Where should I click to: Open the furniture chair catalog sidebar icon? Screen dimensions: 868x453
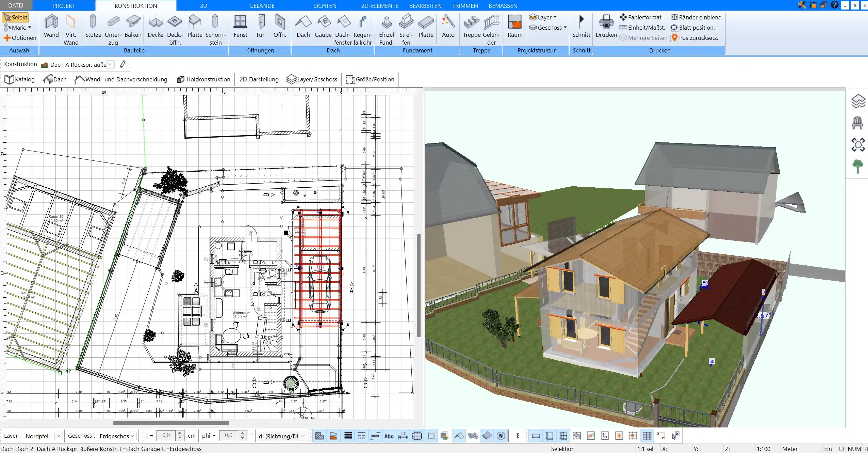[x=857, y=123]
